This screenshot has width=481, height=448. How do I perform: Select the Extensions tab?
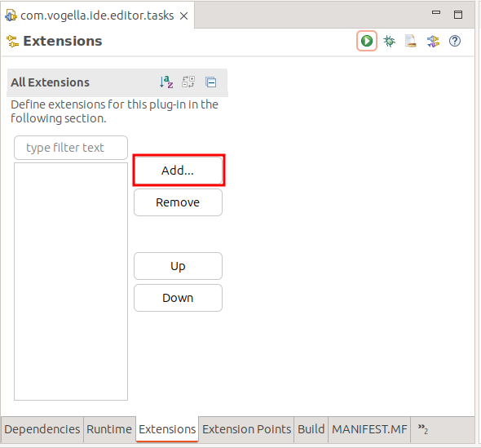tap(167, 429)
